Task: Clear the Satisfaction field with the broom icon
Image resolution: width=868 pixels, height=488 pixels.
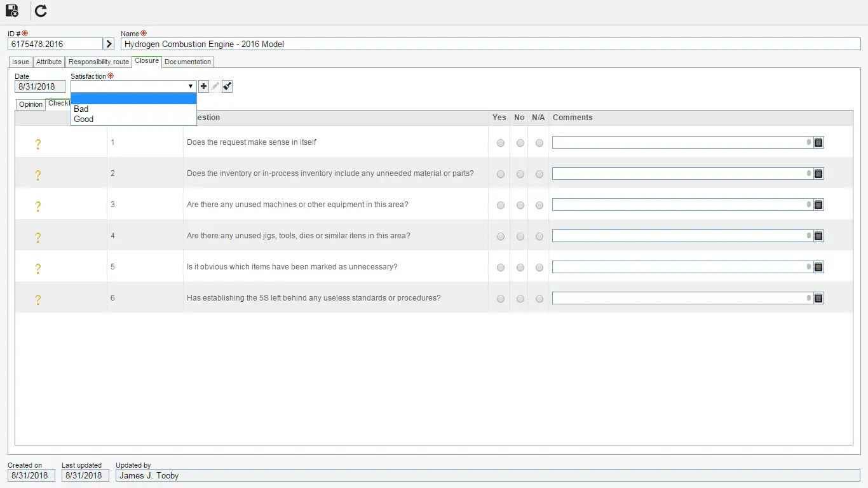Action: [x=227, y=86]
